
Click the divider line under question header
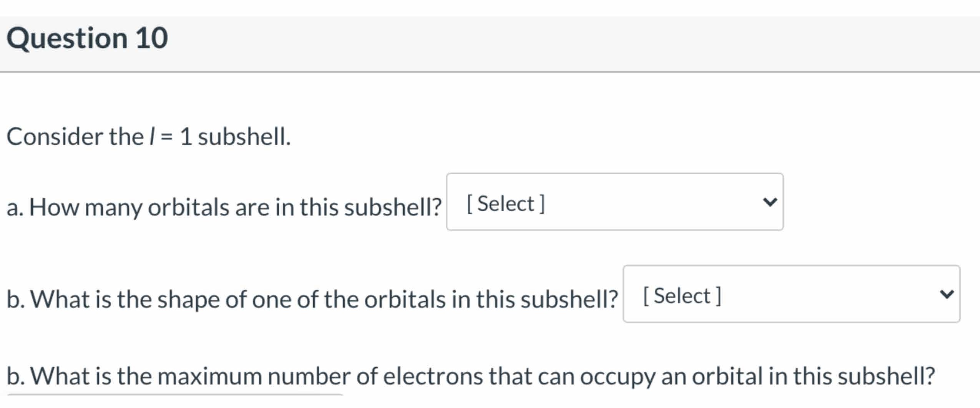(490, 72)
